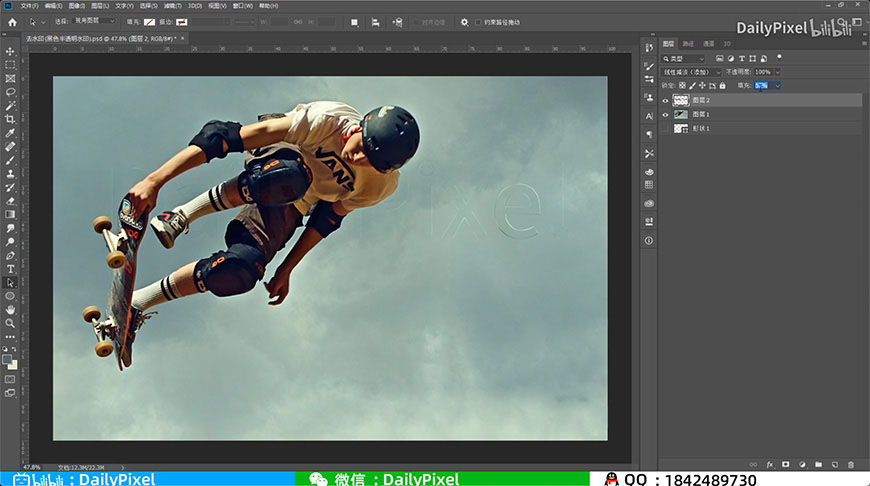Open the Layers panel menu

point(864,43)
